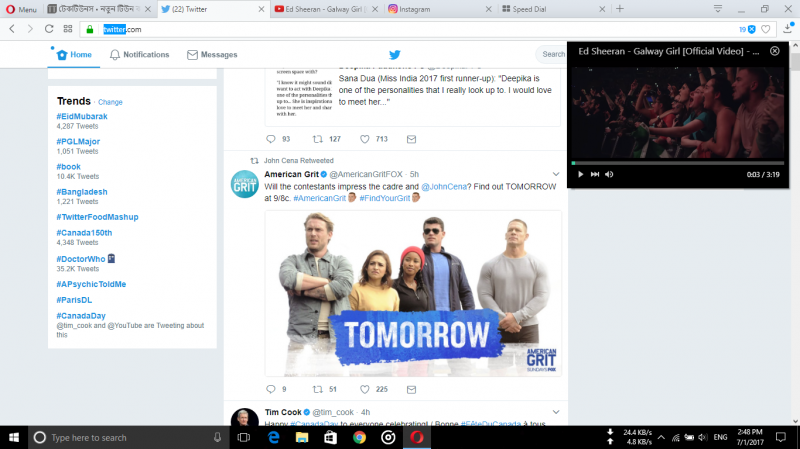Click the Twitter bird logo
Image resolution: width=800 pixels, height=449 pixels.
pos(394,55)
